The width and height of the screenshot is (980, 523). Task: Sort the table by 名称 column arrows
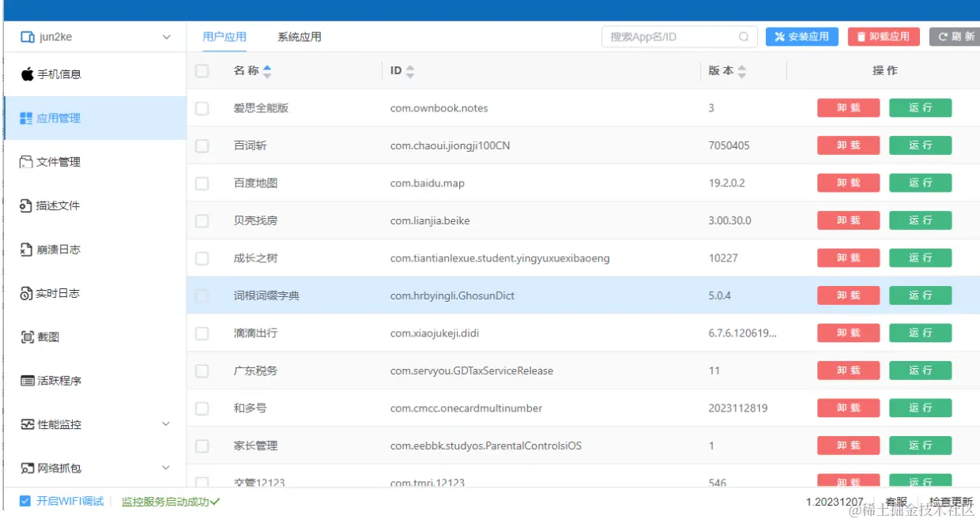click(x=267, y=71)
